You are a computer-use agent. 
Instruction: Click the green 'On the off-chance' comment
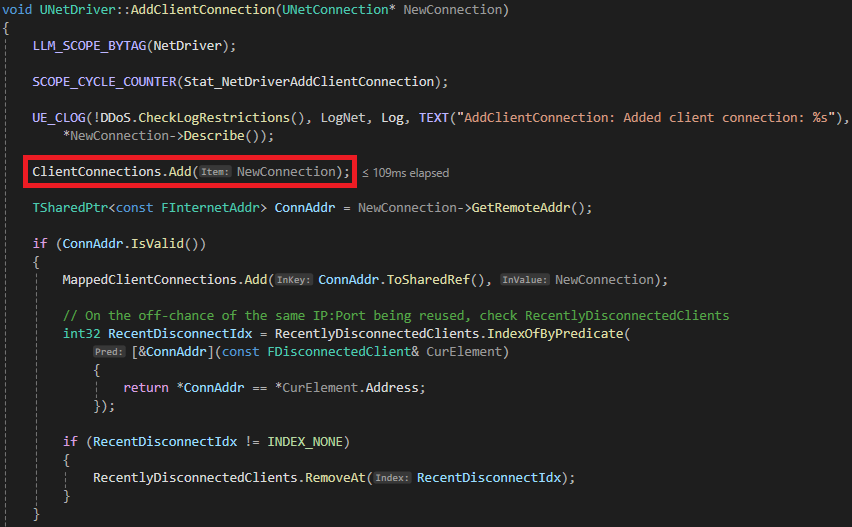[396, 316]
